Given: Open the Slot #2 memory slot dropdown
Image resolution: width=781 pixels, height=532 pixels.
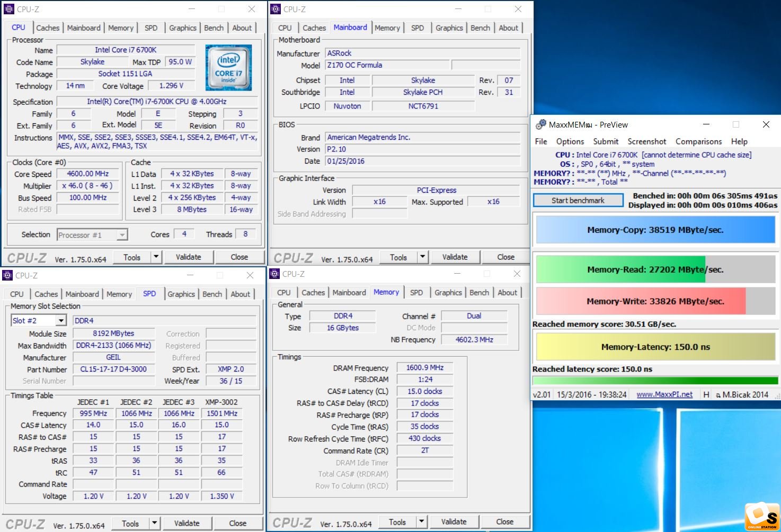Looking at the screenshot, I should coord(61,321).
